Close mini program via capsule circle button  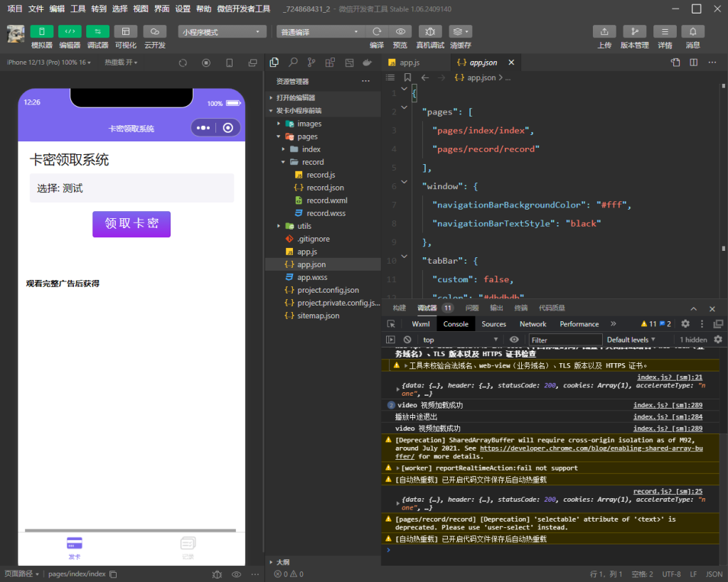[x=228, y=128]
